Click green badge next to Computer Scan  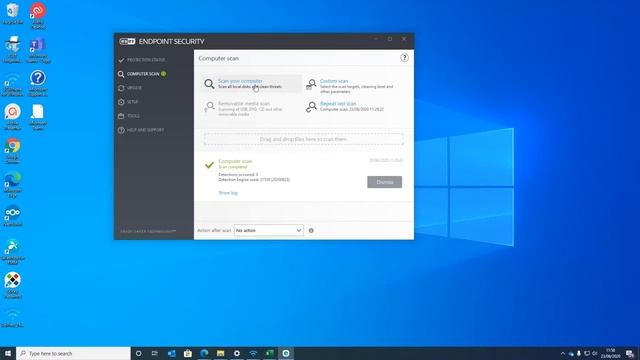pyautogui.click(x=163, y=74)
